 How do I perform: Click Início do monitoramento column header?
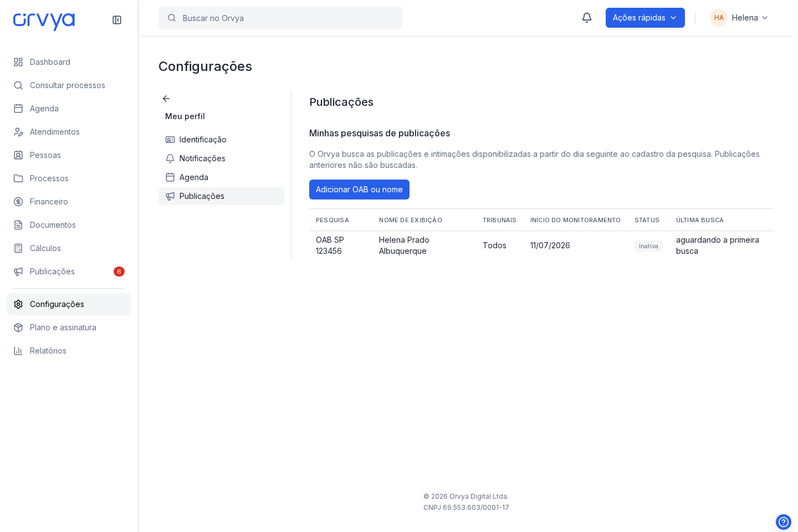pyautogui.click(x=575, y=220)
